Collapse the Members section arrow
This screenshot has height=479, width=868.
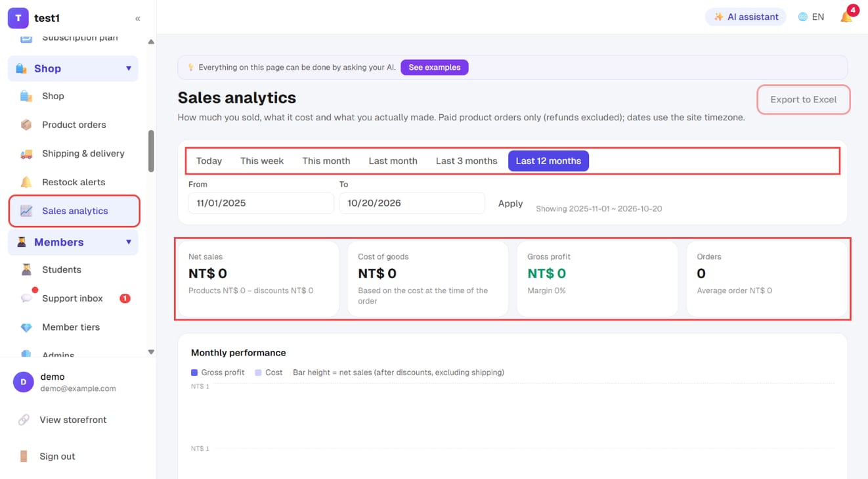click(x=129, y=242)
